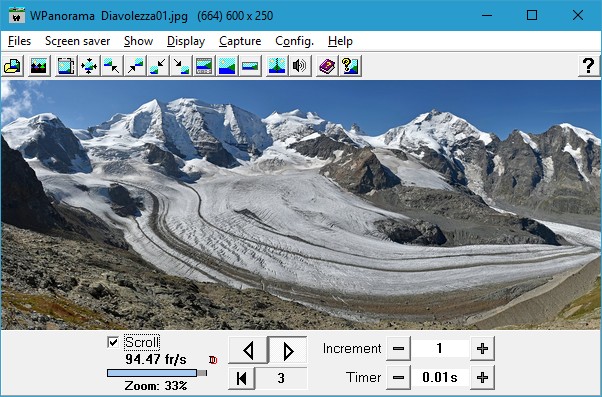Click the large question mark help button
Viewport: 602px width, 397px height.
588,66
